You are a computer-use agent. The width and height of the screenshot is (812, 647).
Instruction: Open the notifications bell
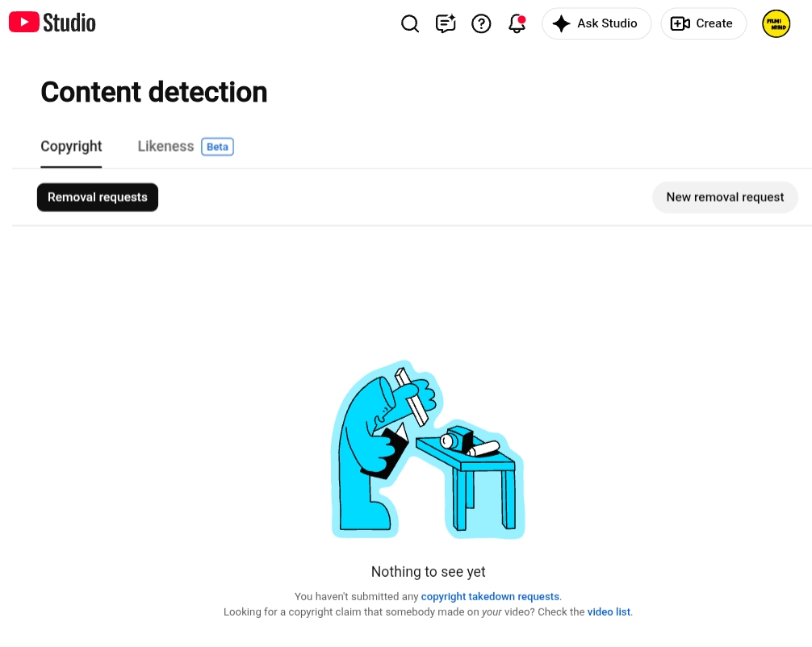click(x=517, y=23)
